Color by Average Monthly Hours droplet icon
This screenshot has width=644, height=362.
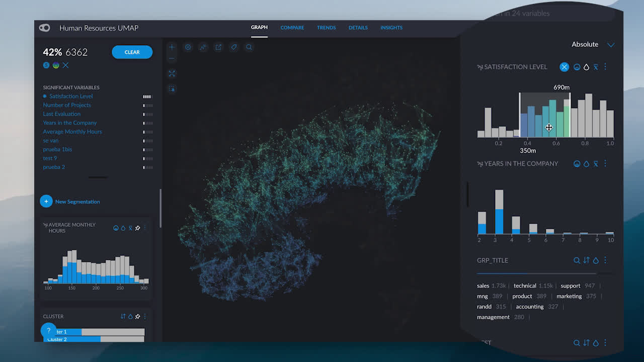tap(123, 228)
